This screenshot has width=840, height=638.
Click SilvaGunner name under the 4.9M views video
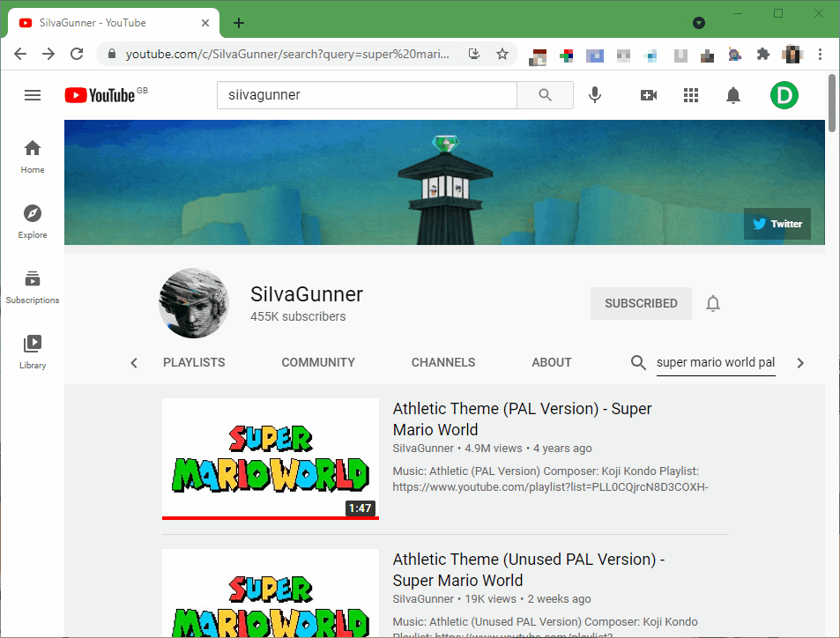coord(423,449)
